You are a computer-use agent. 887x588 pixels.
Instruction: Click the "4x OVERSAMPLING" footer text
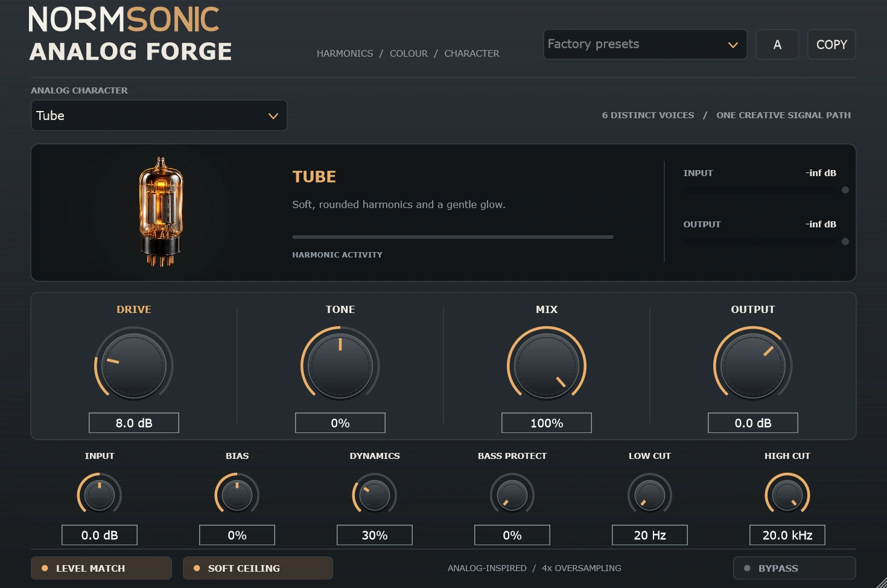point(581,568)
